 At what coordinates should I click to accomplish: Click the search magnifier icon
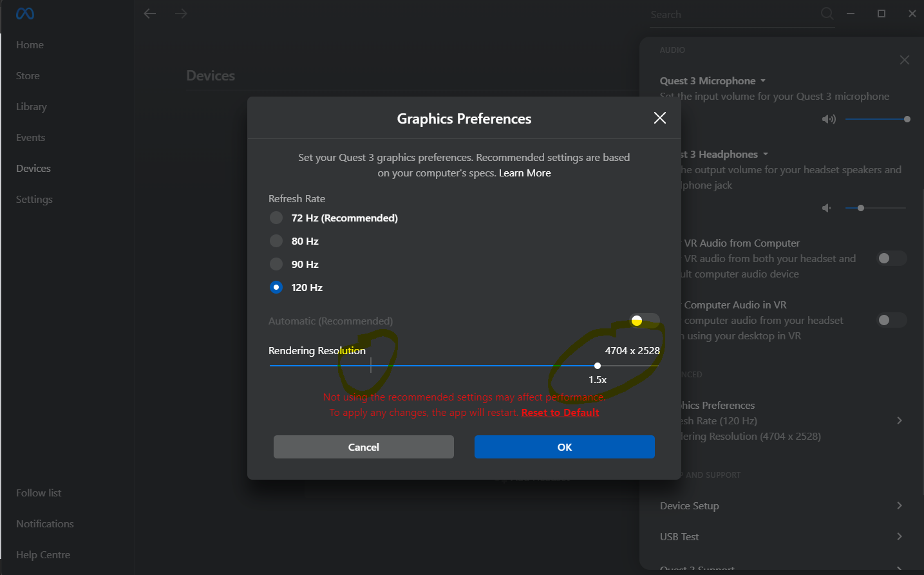827,14
